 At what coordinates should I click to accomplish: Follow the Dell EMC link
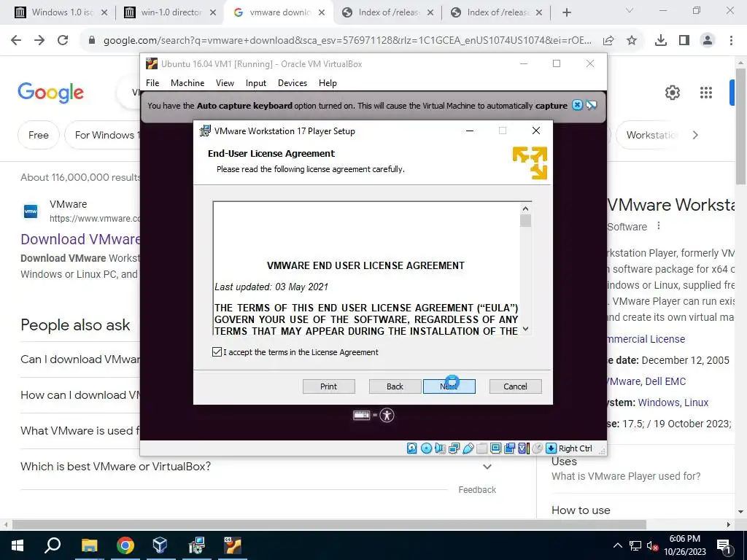pos(665,381)
